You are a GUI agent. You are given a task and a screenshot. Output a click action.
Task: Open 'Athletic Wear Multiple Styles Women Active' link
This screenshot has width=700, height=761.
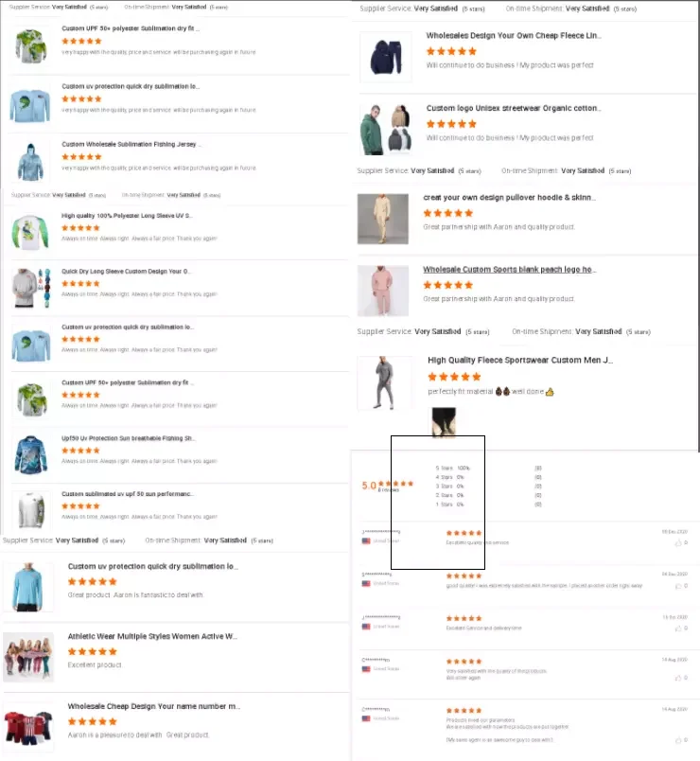(152, 636)
